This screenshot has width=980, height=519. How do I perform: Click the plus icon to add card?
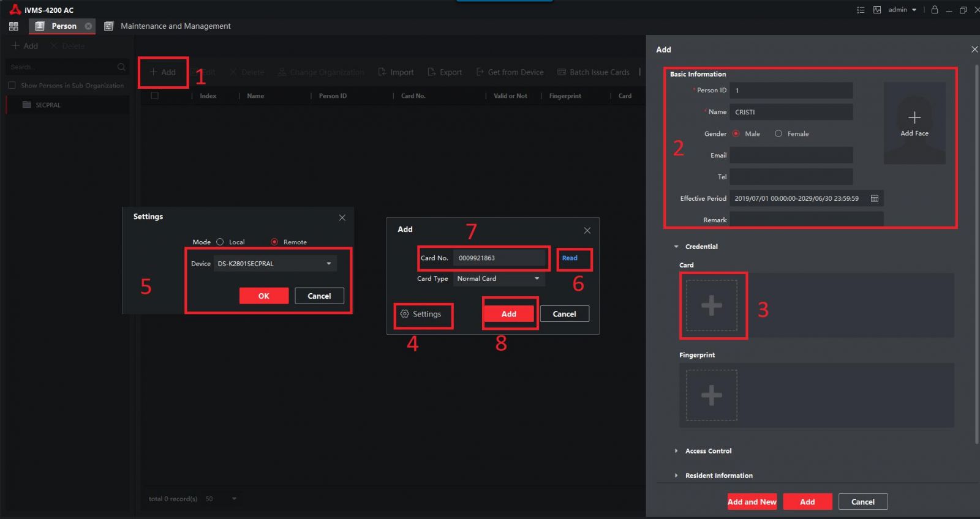coord(711,305)
